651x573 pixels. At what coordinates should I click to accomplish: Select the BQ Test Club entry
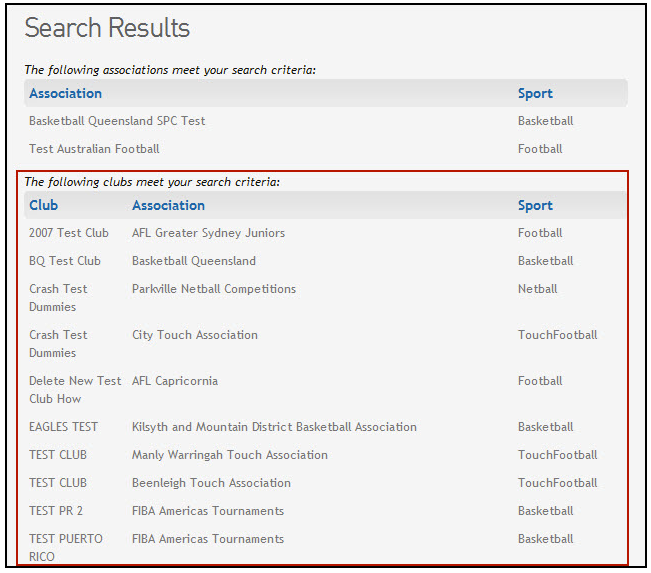coord(65,261)
